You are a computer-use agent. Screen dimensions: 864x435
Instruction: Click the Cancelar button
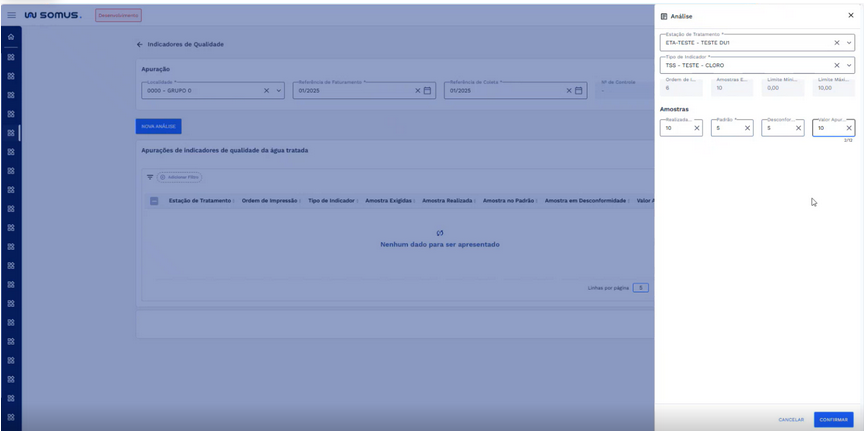791,419
